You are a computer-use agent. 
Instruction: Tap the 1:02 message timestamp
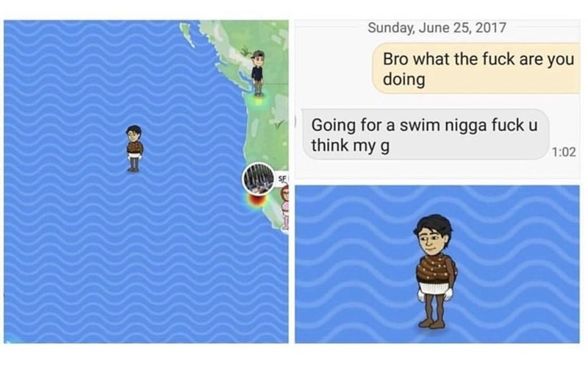point(563,152)
